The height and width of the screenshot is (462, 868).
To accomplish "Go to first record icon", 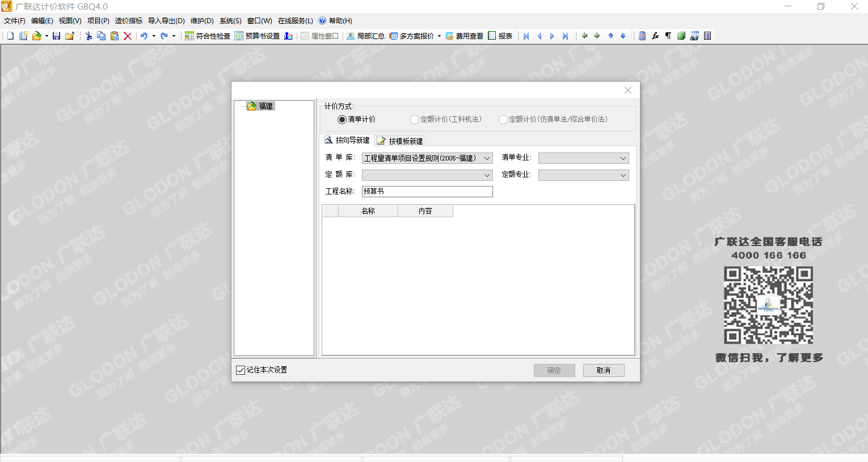I will [x=526, y=36].
